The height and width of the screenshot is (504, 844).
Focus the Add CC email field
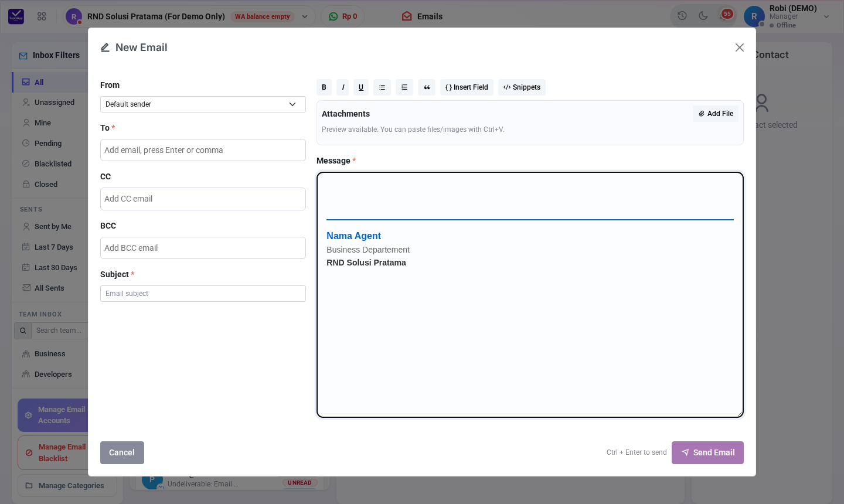(203, 199)
